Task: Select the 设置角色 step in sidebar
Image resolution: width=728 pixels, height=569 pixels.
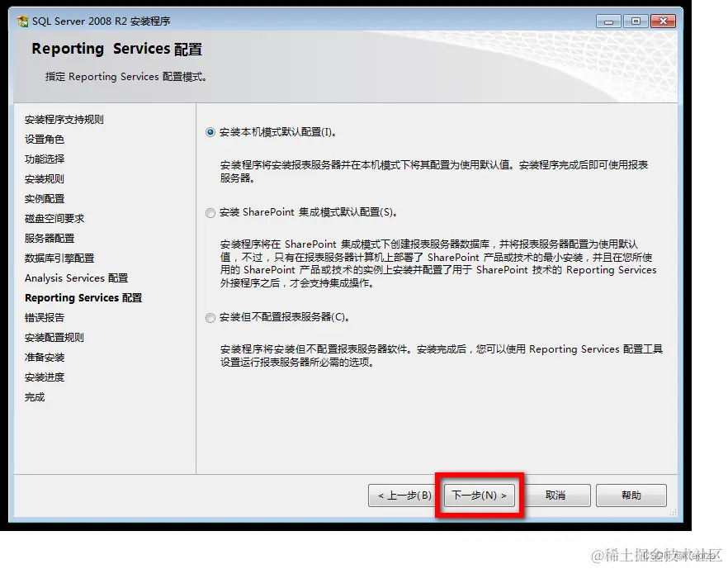Action: [44, 140]
